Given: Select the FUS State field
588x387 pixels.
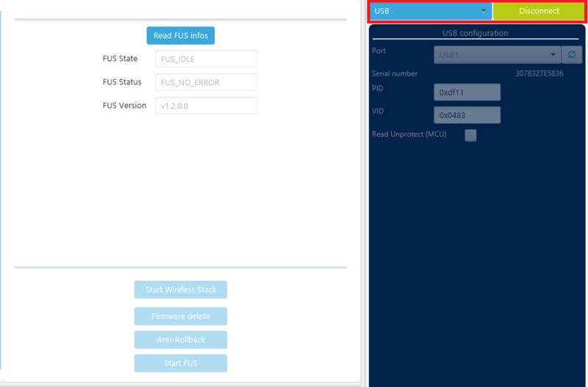Looking at the screenshot, I should click(207, 59).
